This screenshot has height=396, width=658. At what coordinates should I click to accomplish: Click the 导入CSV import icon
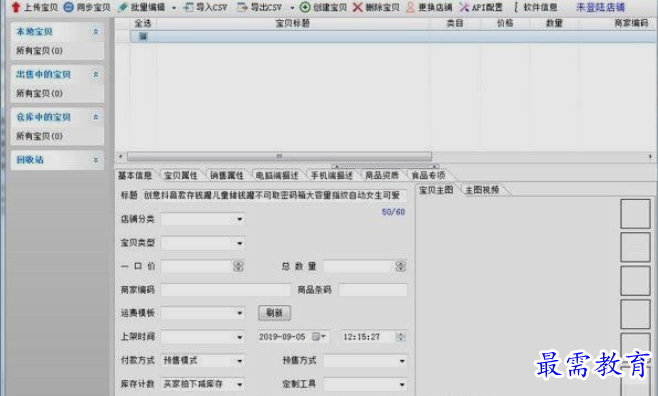pyautogui.click(x=188, y=7)
